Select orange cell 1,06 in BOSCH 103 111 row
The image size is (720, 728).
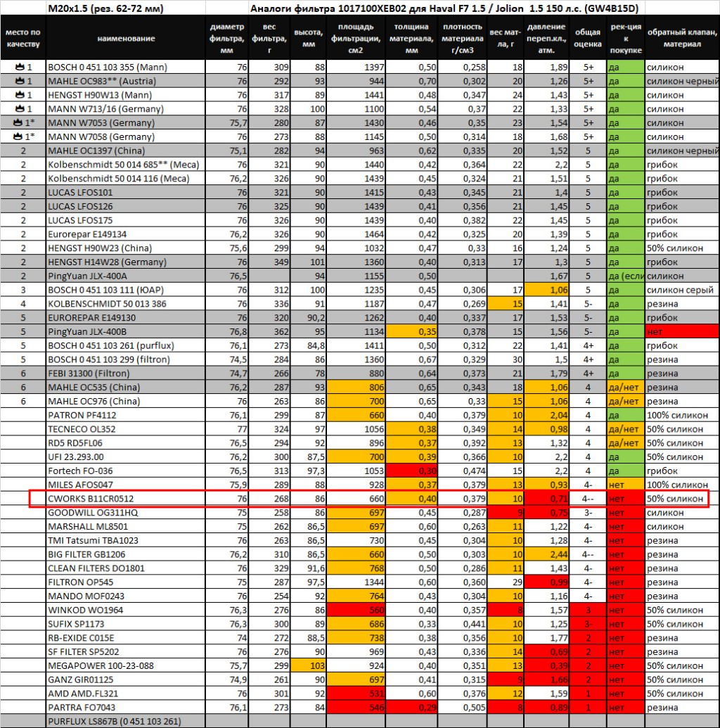[546, 290]
